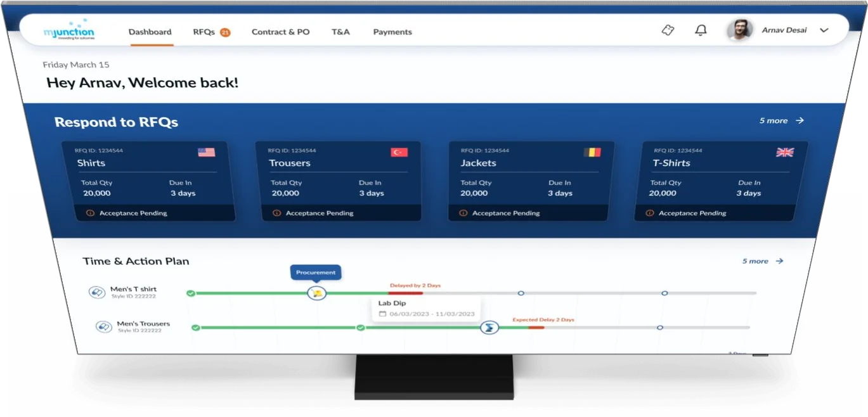The height and width of the screenshot is (417, 868).
Task: Click calendar icon in Lab Dip tooltip
Action: [382, 314]
